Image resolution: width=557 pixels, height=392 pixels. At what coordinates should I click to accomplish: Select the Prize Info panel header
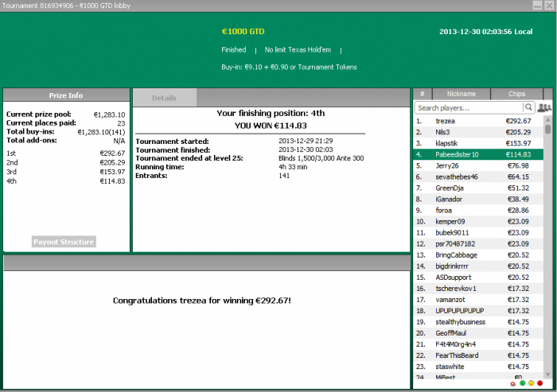pyautogui.click(x=65, y=95)
